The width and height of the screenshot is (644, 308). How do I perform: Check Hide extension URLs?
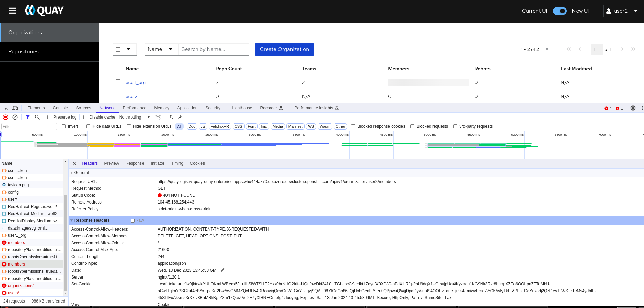(x=129, y=126)
